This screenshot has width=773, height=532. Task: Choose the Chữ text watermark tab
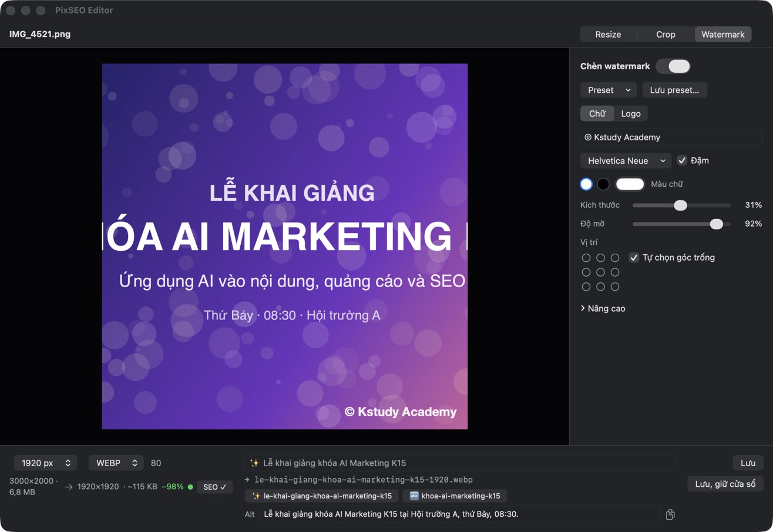tap(597, 113)
